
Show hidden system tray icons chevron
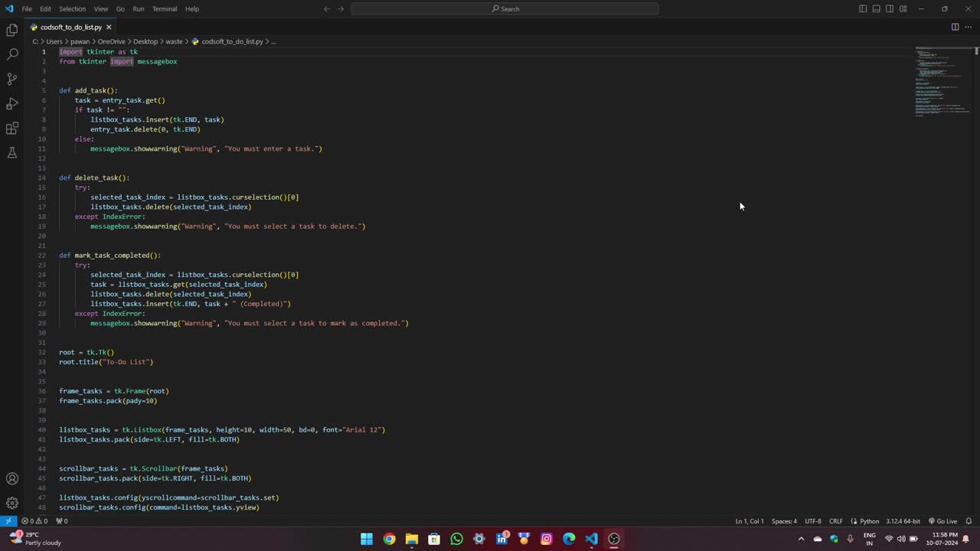pyautogui.click(x=801, y=539)
